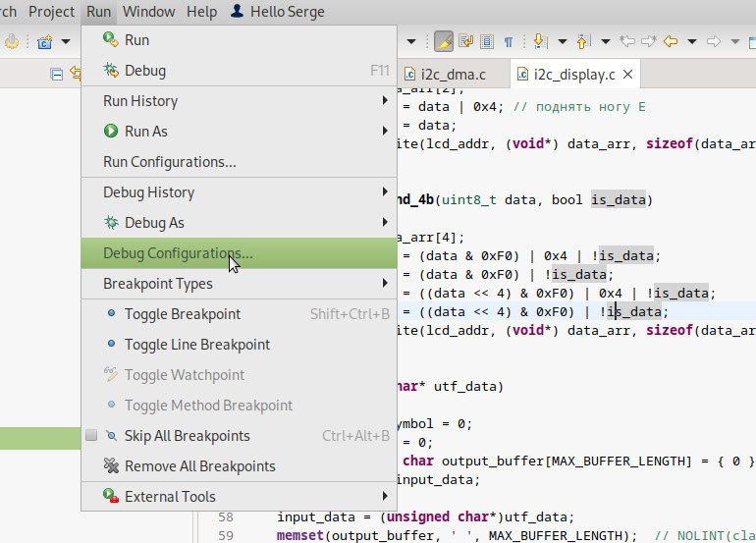Screen dimensions: 756x543
Task: Click the i2c_dma.c file type icon
Action: 409,74
